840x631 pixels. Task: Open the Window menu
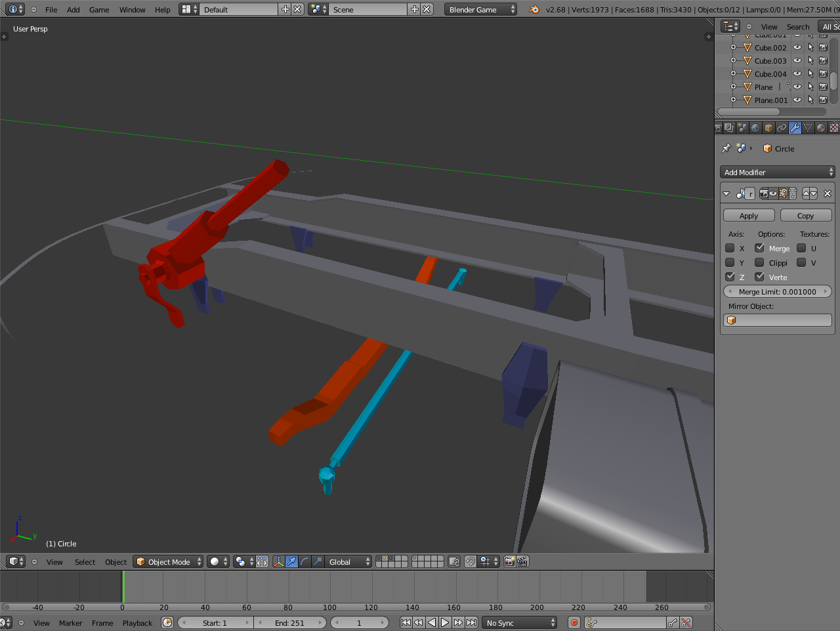pyautogui.click(x=133, y=10)
